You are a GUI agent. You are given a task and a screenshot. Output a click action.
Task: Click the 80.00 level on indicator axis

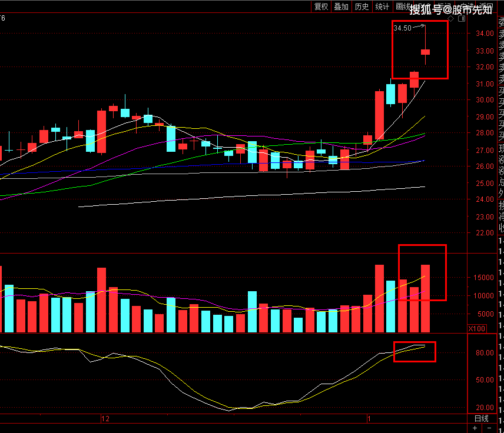click(485, 353)
